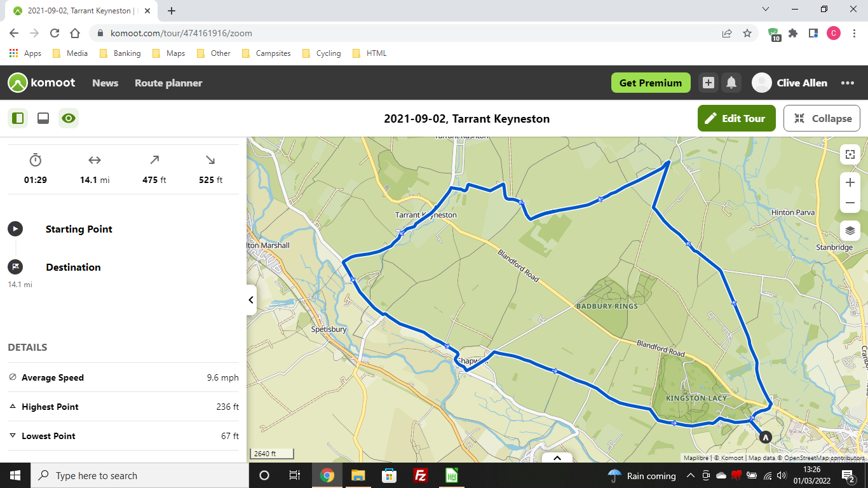The height and width of the screenshot is (488, 868).
Task: Click the destination flag icon
Action: pos(15,267)
